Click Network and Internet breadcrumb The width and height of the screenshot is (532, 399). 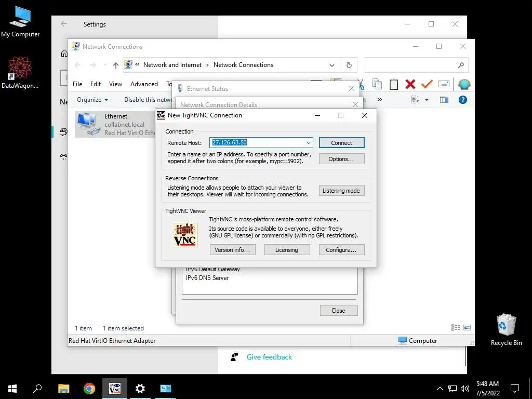pos(172,65)
